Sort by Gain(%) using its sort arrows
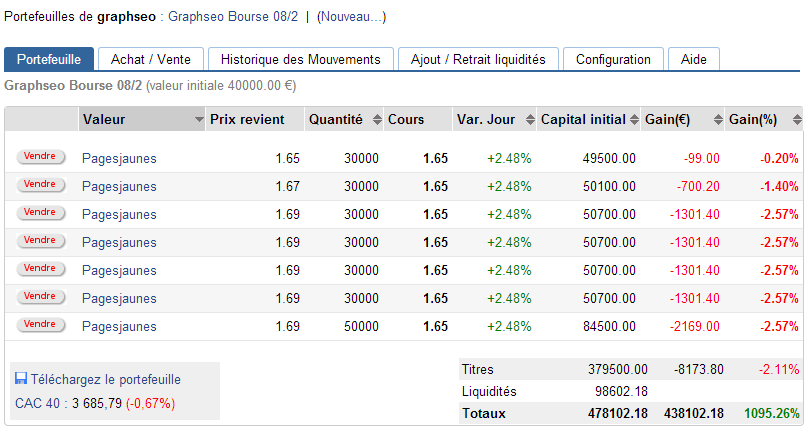 coord(795,120)
